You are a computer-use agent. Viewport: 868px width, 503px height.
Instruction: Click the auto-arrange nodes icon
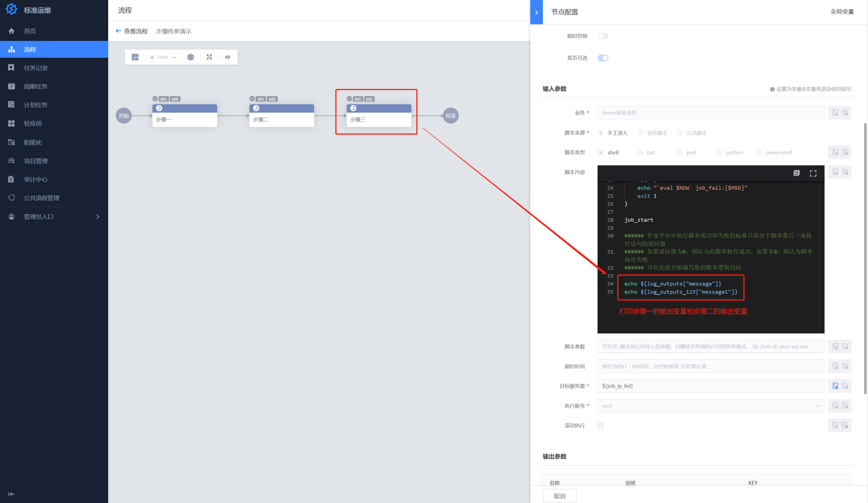[x=209, y=57]
